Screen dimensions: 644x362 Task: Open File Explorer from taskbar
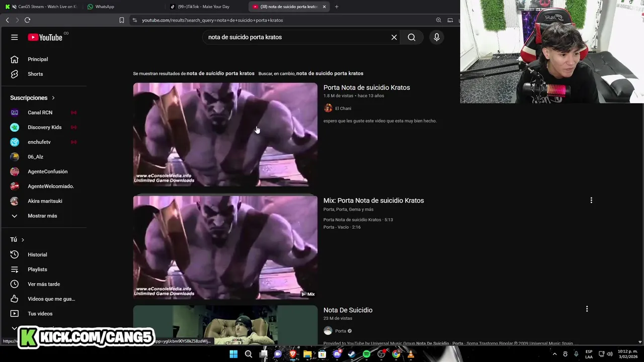307,354
